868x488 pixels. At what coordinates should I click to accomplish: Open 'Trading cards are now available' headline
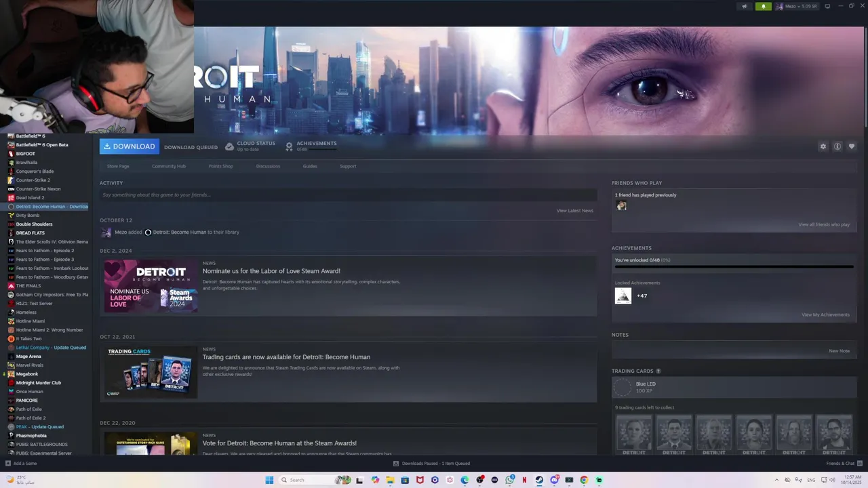286,357
